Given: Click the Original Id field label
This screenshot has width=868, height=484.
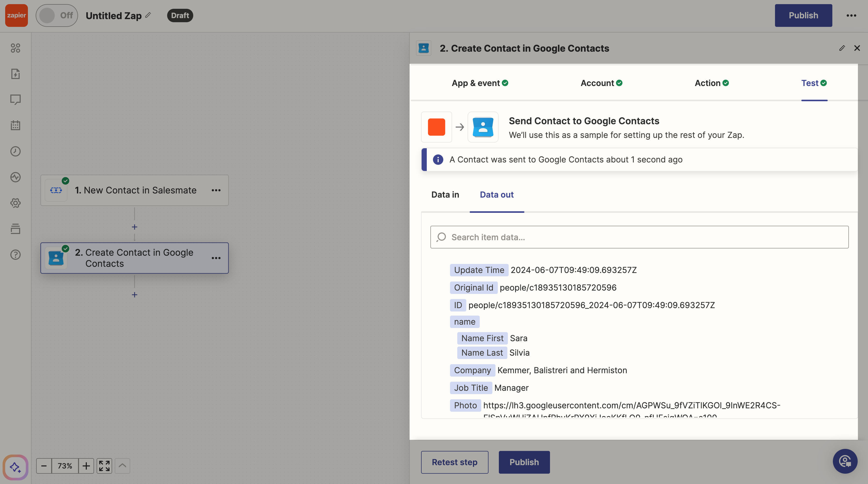Looking at the screenshot, I should (474, 288).
